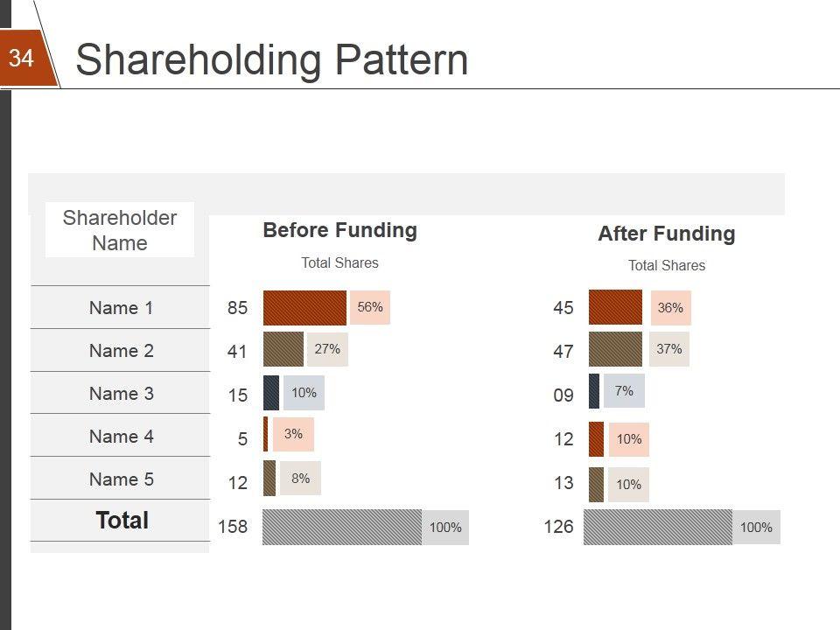Click the Before Funding heading
Viewport: 840px width, 630px height.
click(x=339, y=231)
